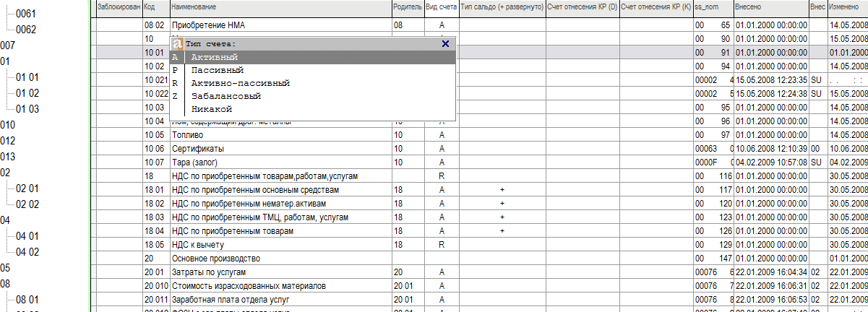Select tree node '04 01'
The width and height of the screenshot is (868, 312).
click(x=27, y=236)
